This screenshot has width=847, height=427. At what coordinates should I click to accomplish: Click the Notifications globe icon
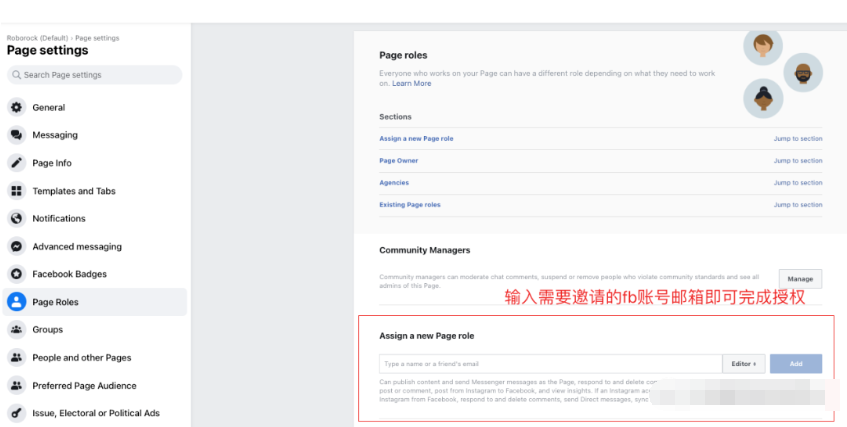point(17,218)
